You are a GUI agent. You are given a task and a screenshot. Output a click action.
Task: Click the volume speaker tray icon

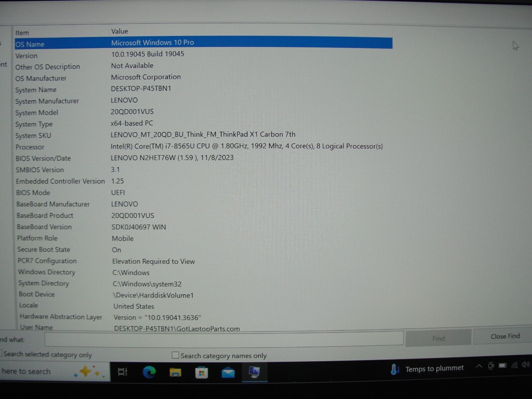pos(526,365)
